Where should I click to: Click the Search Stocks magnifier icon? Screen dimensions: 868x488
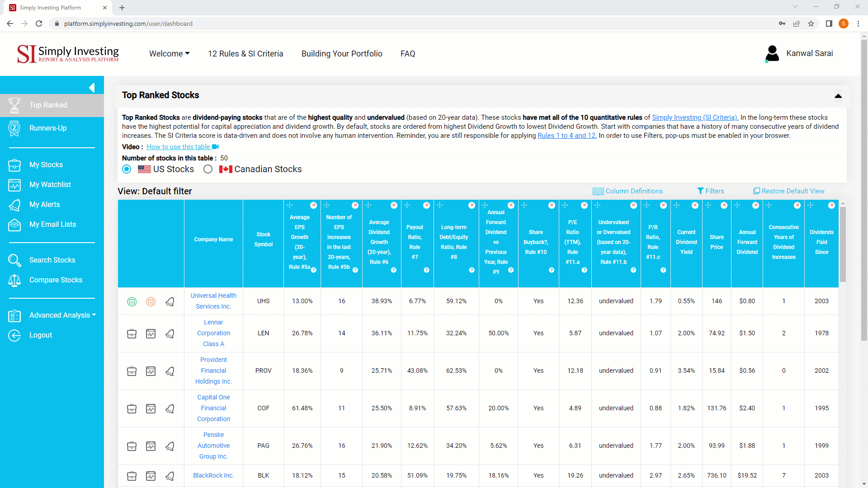pos(14,260)
